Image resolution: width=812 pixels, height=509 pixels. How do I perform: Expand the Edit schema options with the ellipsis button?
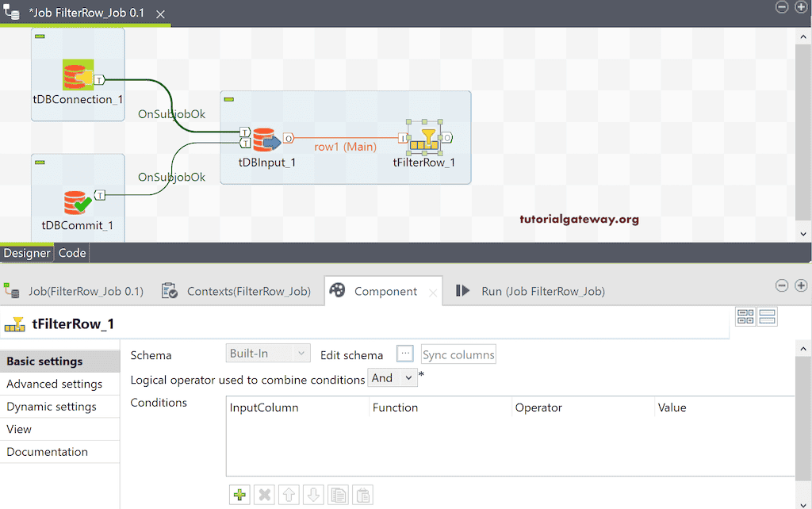tap(404, 354)
